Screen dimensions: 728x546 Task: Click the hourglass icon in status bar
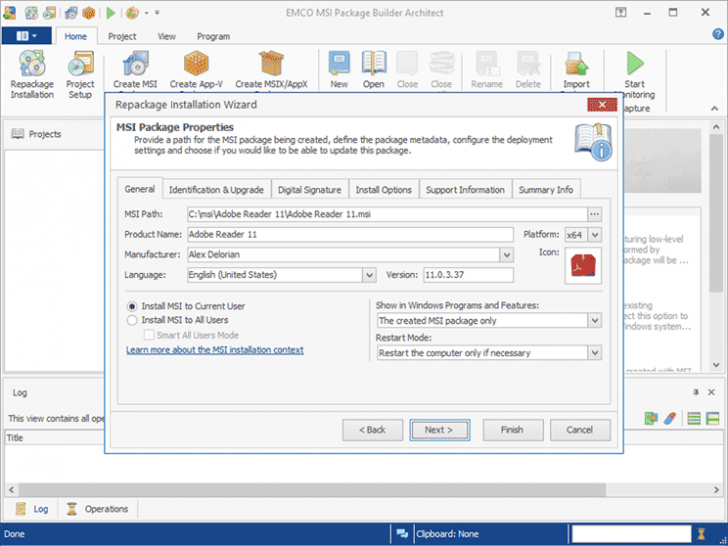click(702, 533)
